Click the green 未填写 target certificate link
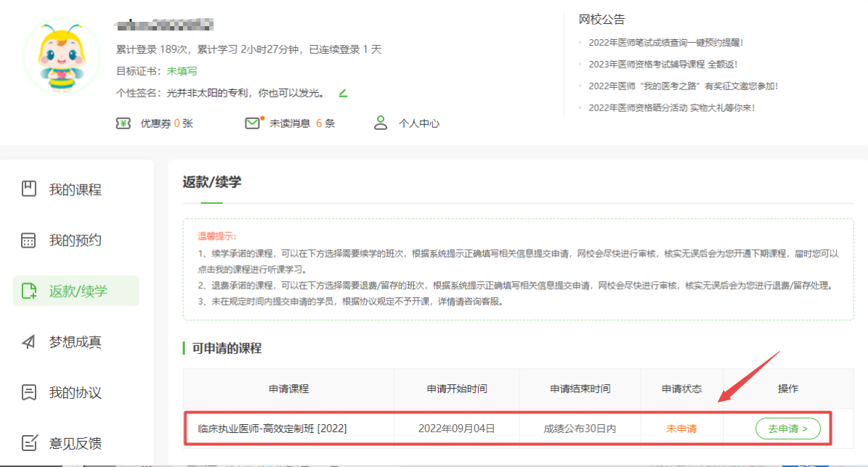Image resolution: width=868 pixels, height=467 pixels. [182, 71]
